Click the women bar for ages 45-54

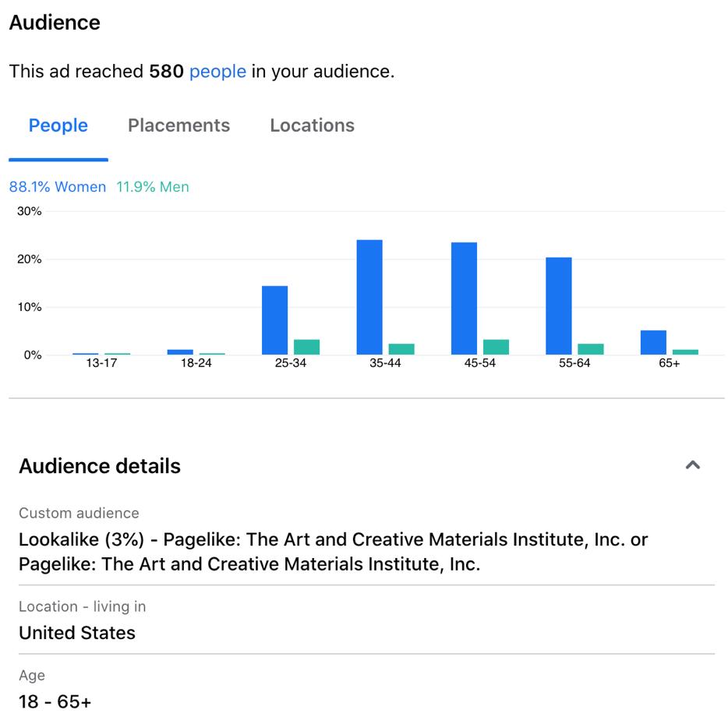pos(464,298)
